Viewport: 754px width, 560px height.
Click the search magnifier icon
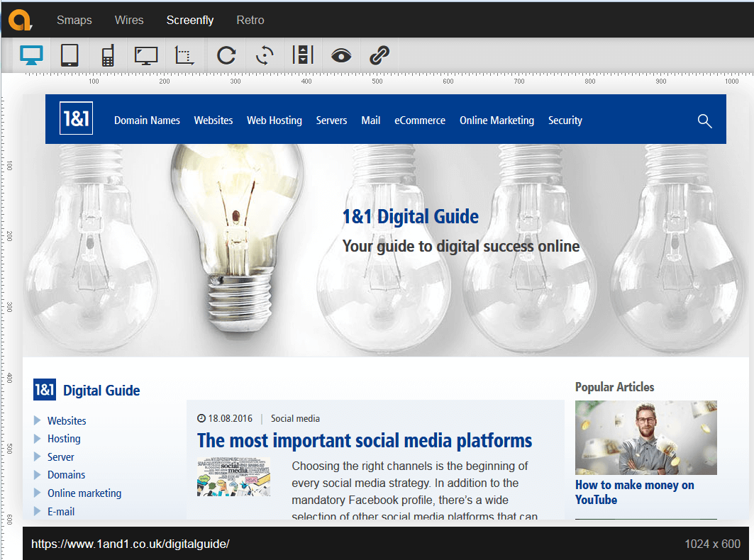tap(704, 121)
